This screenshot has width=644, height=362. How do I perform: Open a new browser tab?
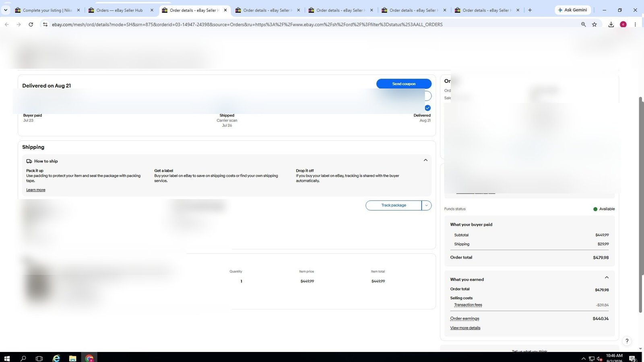coord(530,10)
